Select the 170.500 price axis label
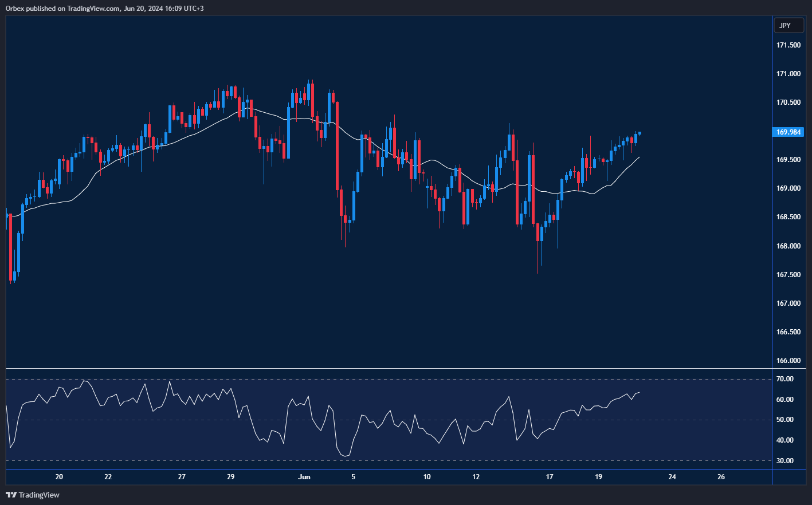This screenshot has height=505, width=812. (788, 102)
